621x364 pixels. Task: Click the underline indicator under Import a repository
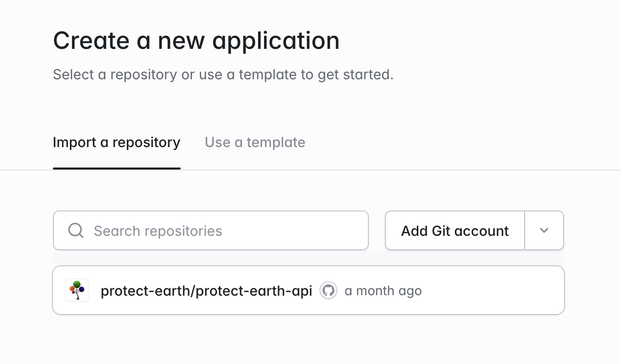tap(116, 169)
